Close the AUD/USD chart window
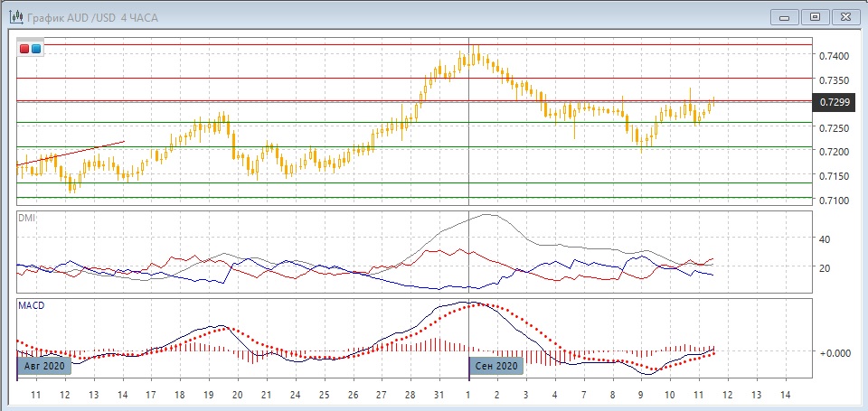Viewport: 868px width, 411px height. 846,16
